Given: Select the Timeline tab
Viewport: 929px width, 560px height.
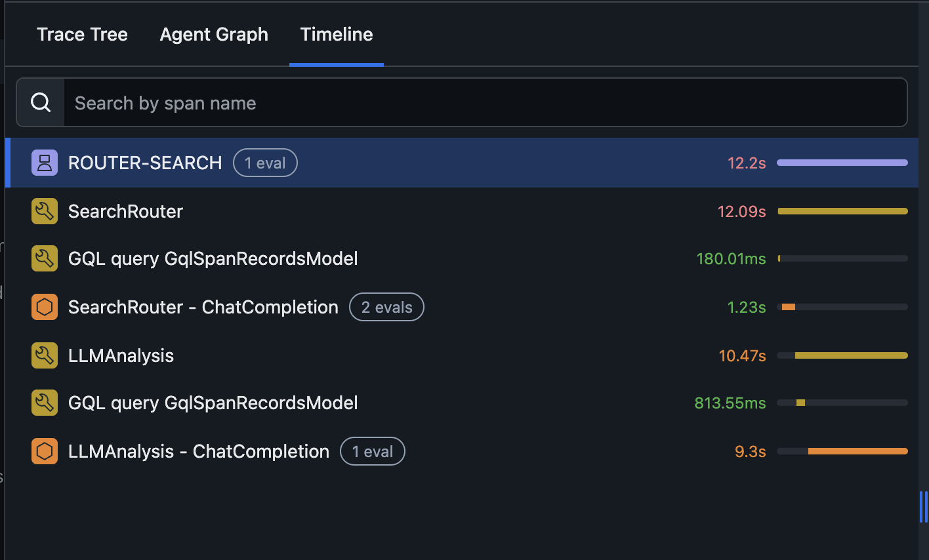Looking at the screenshot, I should [337, 34].
